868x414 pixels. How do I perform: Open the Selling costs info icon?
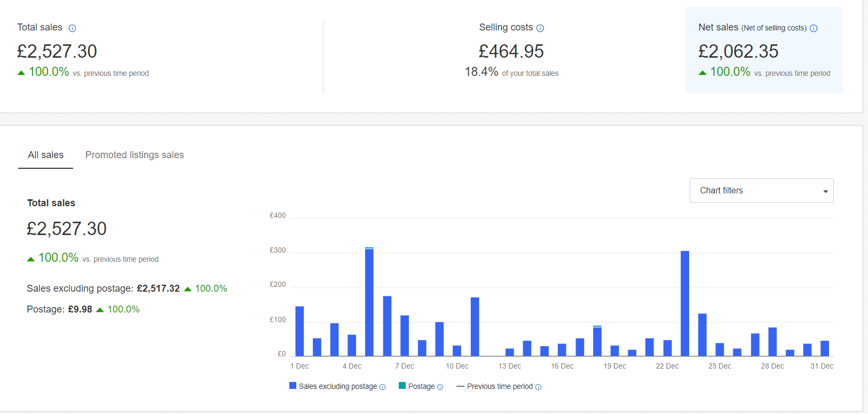tap(540, 28)
